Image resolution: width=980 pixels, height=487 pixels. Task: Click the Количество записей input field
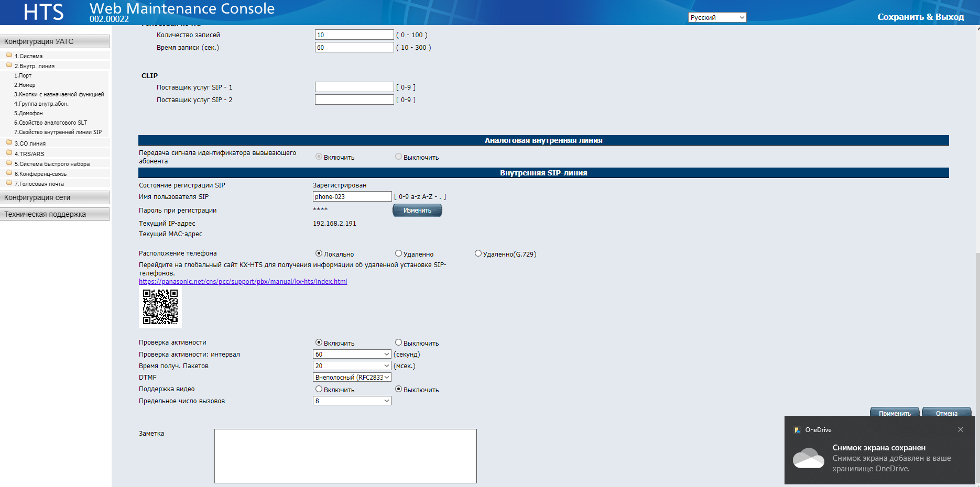point(354,35)
